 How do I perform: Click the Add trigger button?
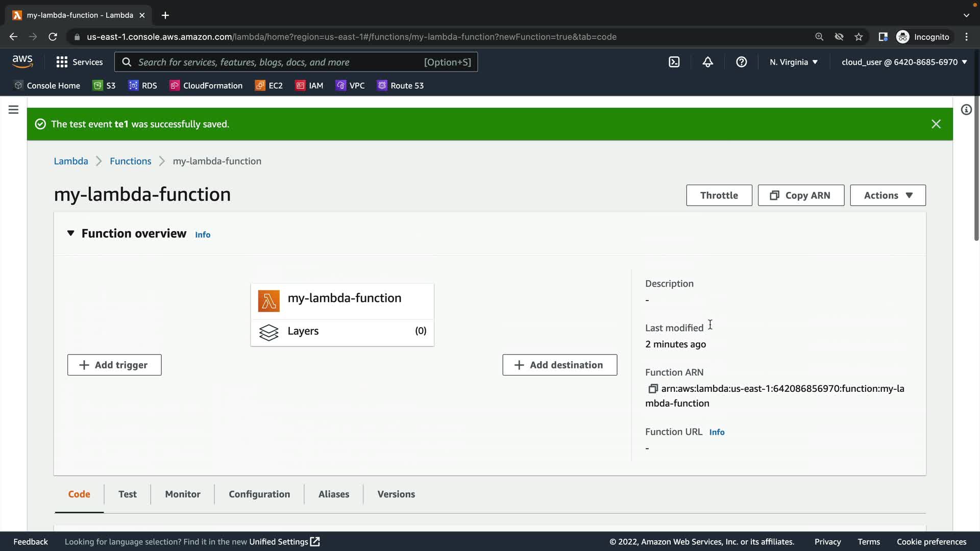tap(114, 365)
